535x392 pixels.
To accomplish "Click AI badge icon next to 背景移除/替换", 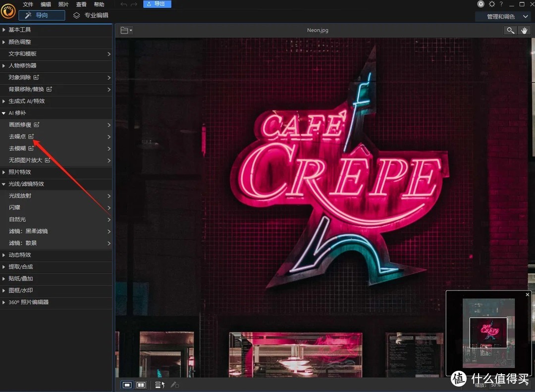I will point(49,89).
